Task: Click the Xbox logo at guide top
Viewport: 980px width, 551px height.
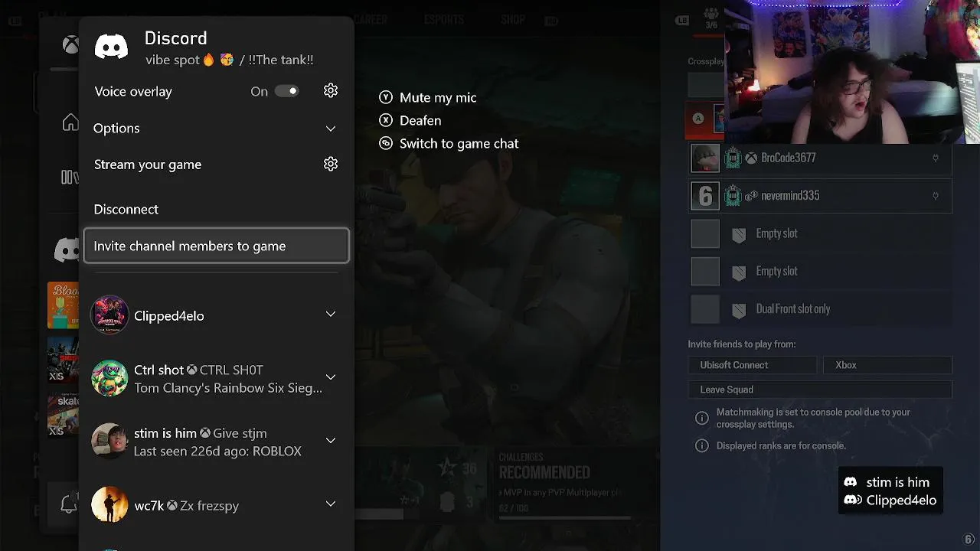Action: click(70, 45)
